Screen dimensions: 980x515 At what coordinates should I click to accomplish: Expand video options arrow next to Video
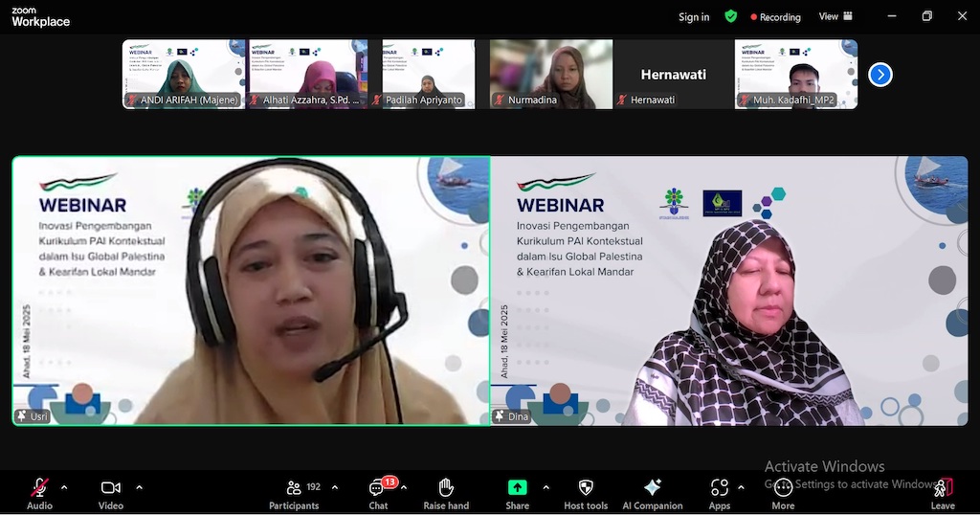click(139, 487)
